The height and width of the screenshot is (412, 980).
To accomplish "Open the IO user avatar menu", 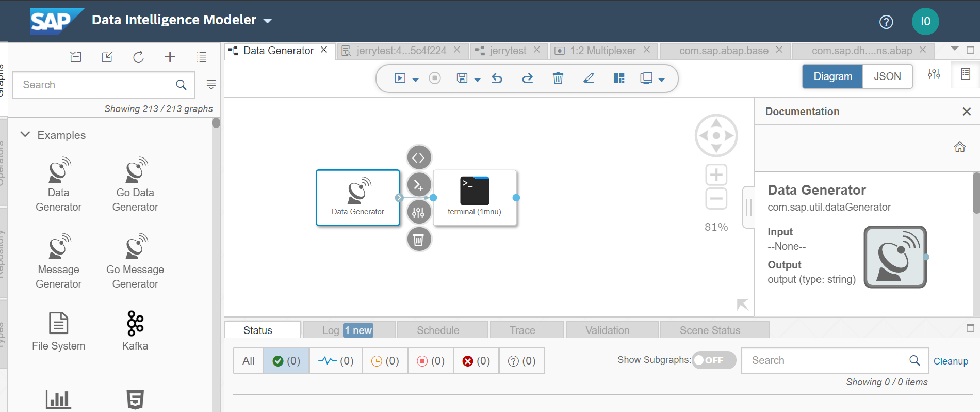I will [925, 21].
